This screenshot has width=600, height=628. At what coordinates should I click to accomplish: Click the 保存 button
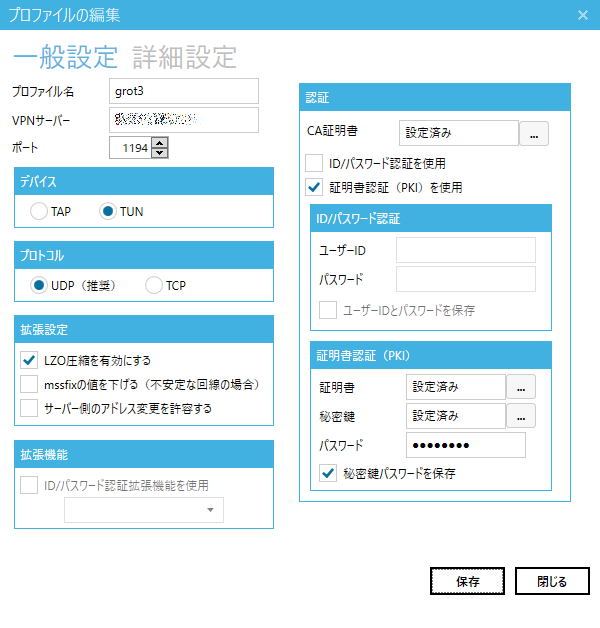click(467, 581)
